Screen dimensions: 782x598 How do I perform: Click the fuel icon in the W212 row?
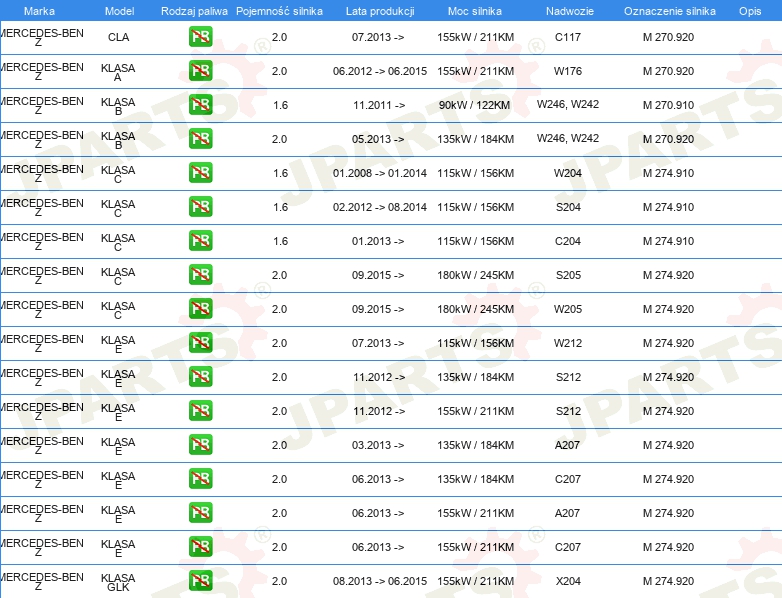(x=200, y=343)
